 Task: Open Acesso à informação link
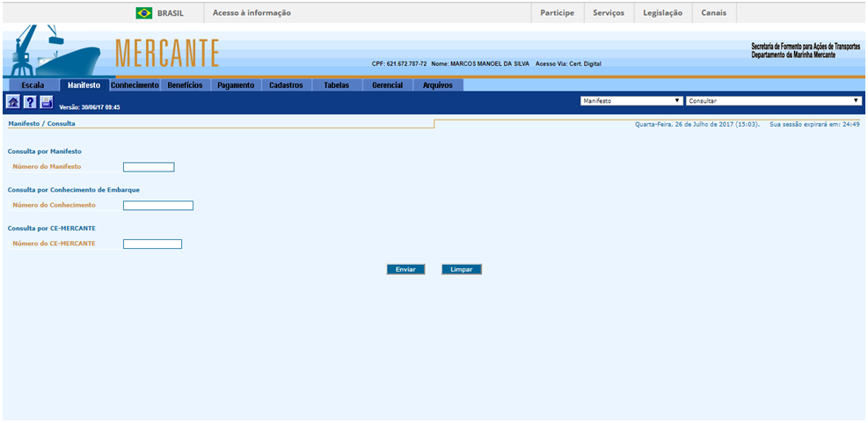(252, 12)
